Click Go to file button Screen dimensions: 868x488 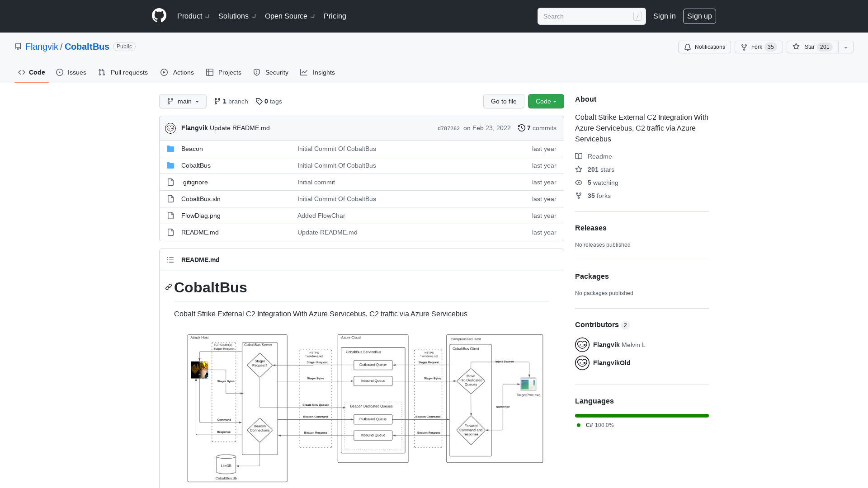(504, 101)
